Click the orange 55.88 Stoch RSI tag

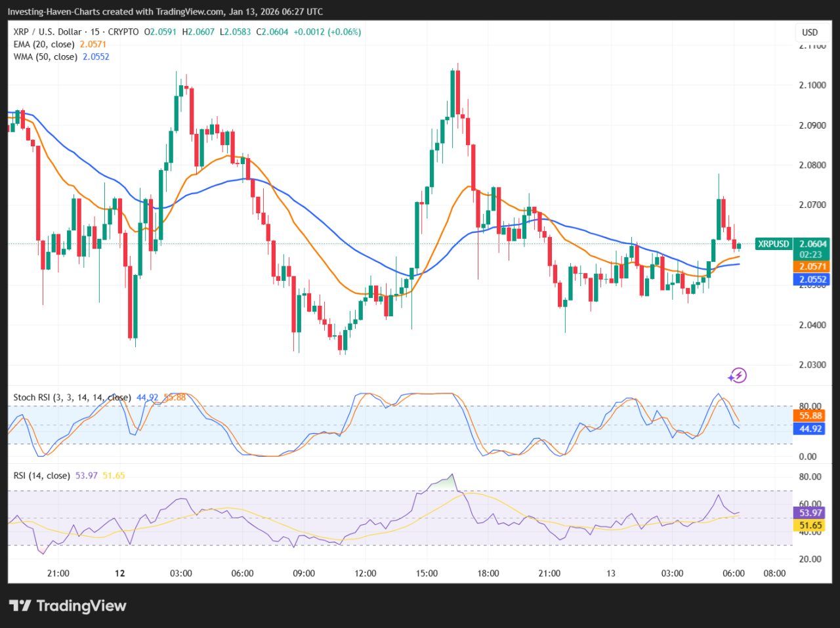[810, 416]
